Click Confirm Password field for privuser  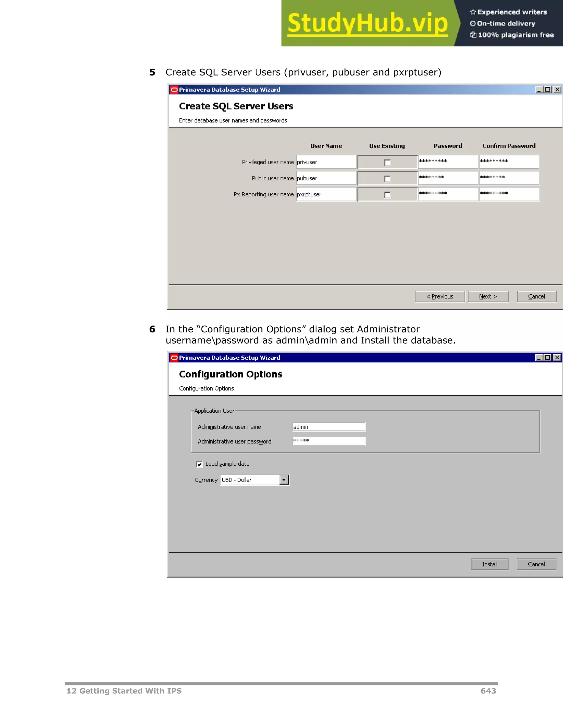click(509, 162)
